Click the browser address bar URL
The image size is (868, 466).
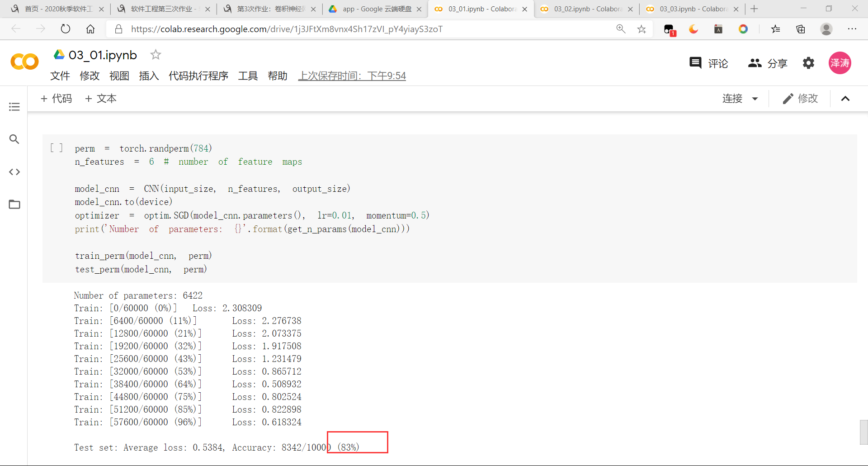tap(287, 29)
